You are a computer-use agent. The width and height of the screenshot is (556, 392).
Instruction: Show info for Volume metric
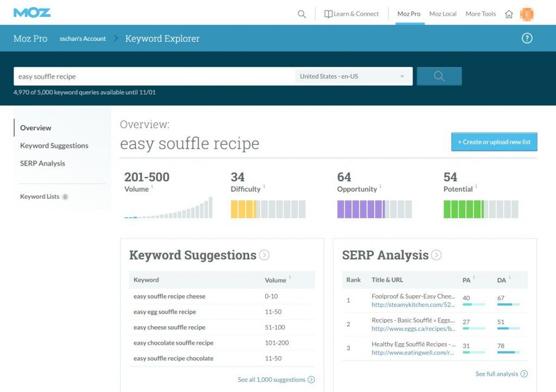click(152, 186)
